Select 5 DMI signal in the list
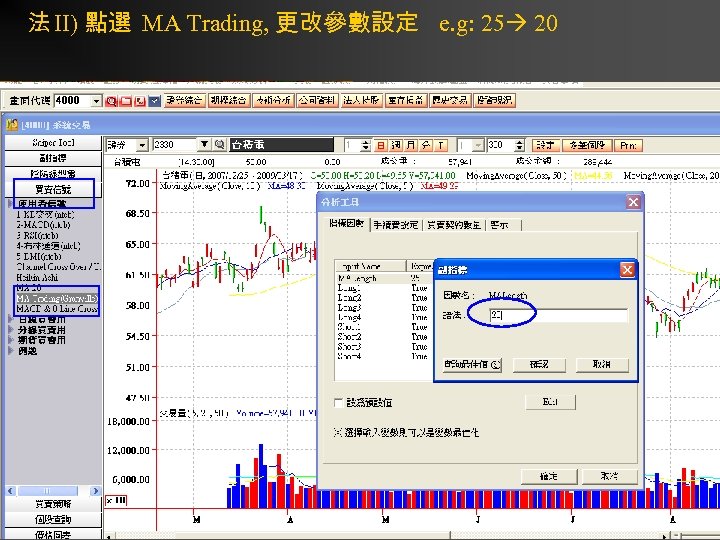This screenshot has height=540, width=720. 39,256
